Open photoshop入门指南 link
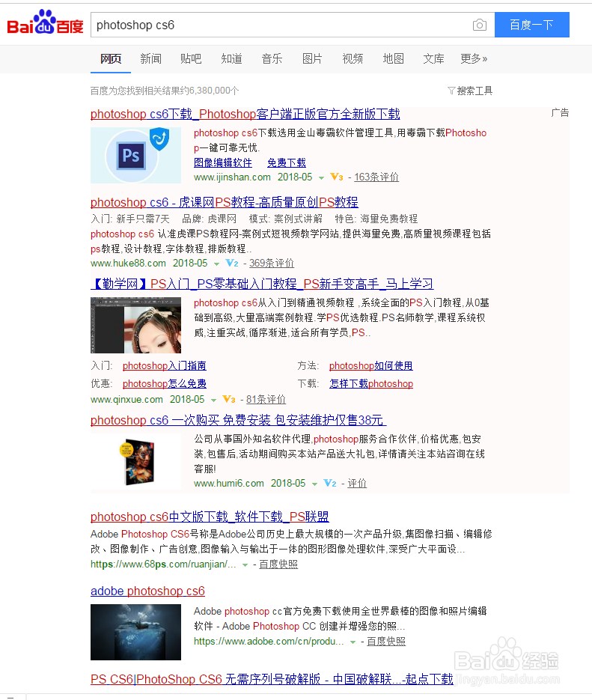 pyautogui.click(x=164, y=366)
